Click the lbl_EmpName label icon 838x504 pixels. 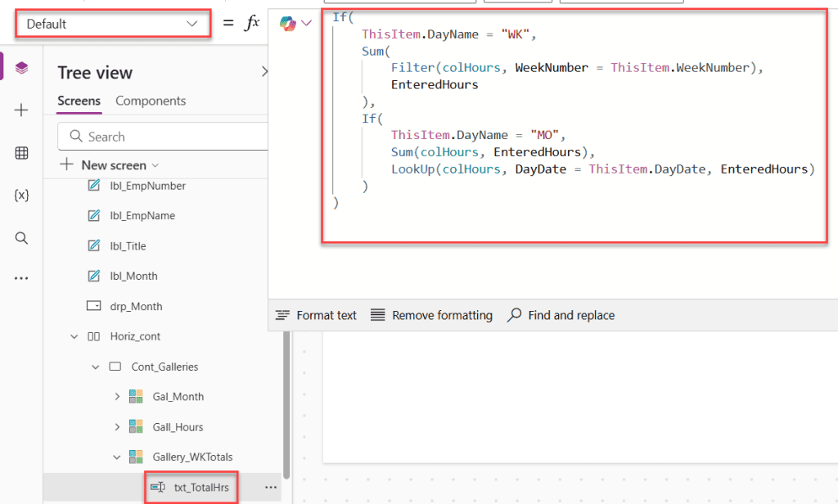[94, 215]
